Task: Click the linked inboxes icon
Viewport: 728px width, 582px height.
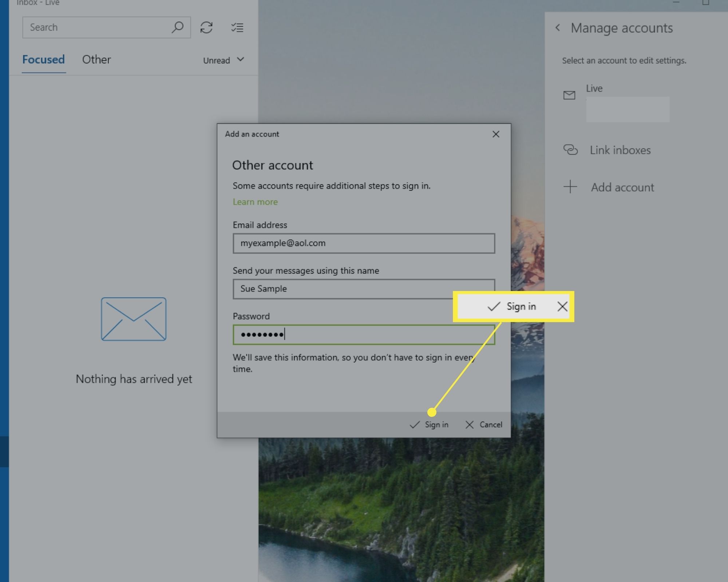Action: (x=569, y=149)
